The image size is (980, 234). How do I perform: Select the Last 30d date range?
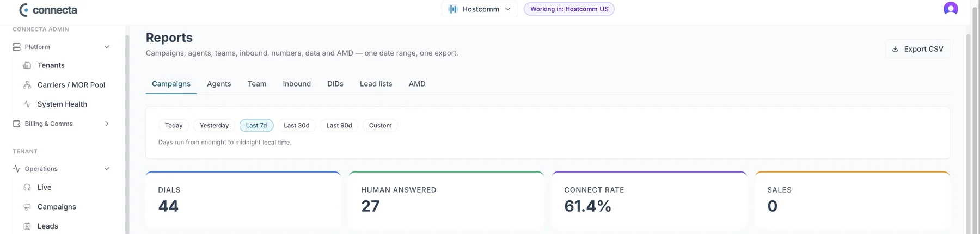[x=297, y=126]
